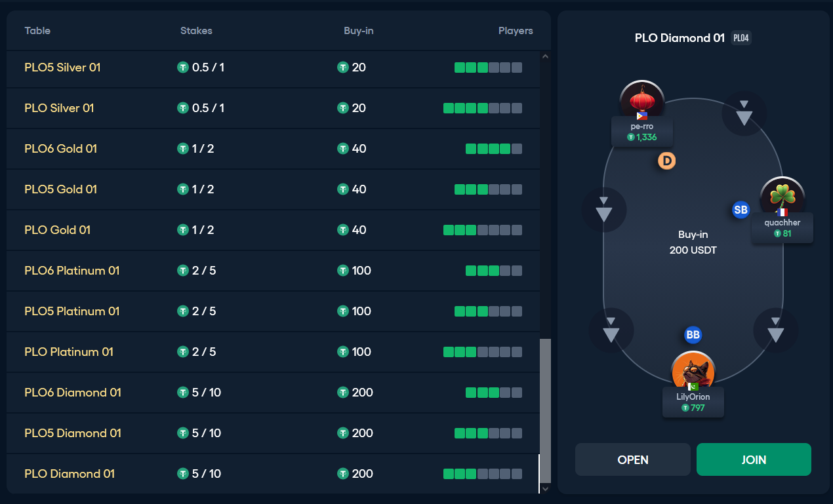Click the SB small blind chip
The width and height of the screenshot is (833, 504).
point(741,210)
